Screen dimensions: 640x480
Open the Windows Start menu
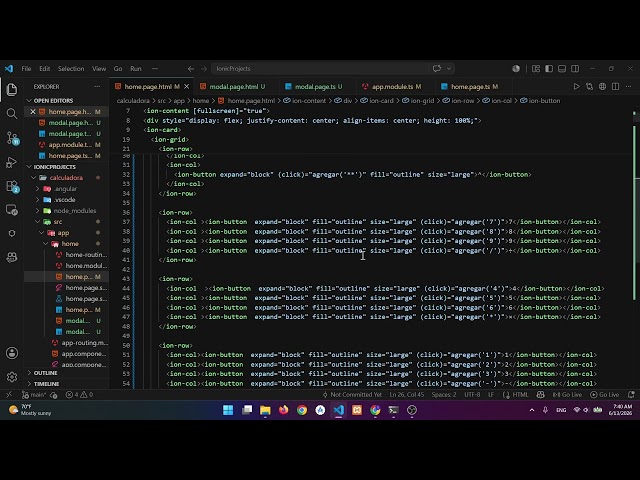pos(228,410)
